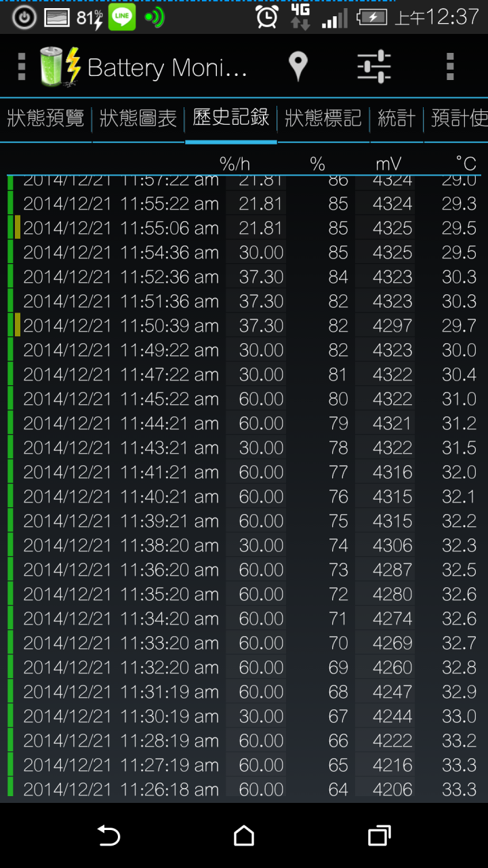Tap the location pin marker icon
This screenshot has width=488, height=868.
(298, 66)
